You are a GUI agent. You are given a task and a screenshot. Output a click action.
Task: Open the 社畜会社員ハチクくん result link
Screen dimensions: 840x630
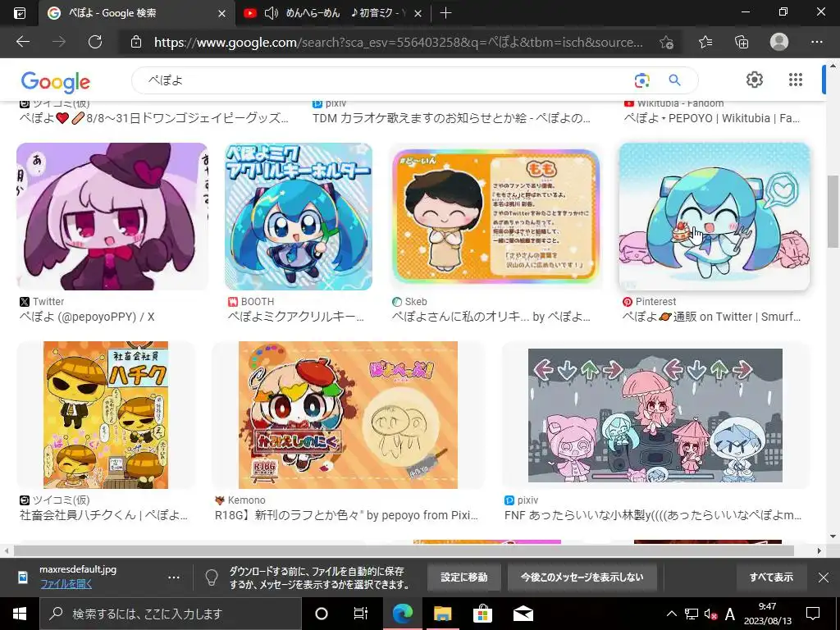tap(103, 515)
